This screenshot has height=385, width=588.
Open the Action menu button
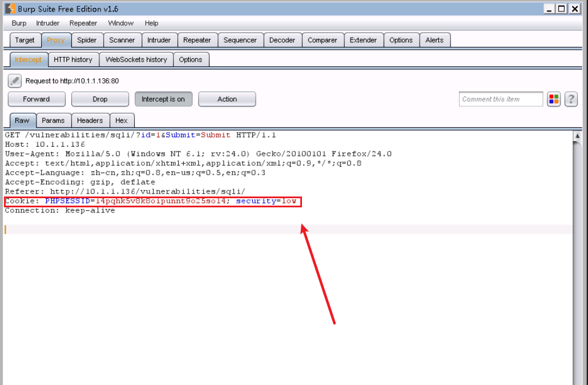227,99
